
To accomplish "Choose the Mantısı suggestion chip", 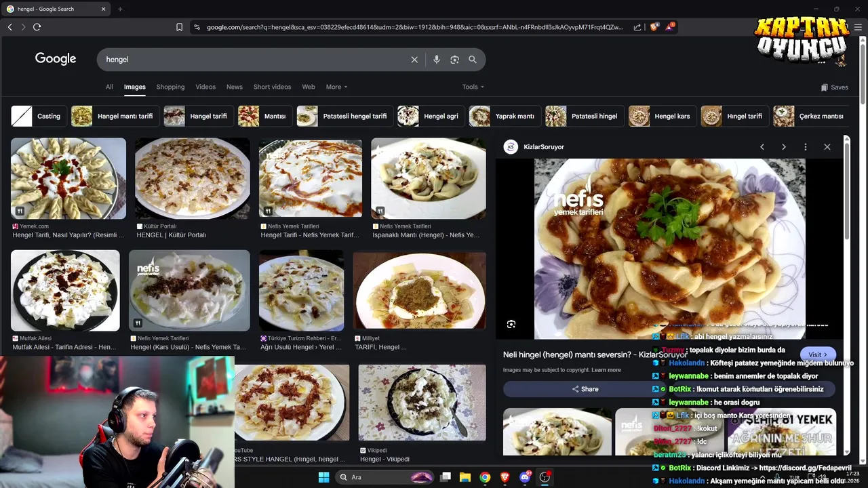I will 265,116.
